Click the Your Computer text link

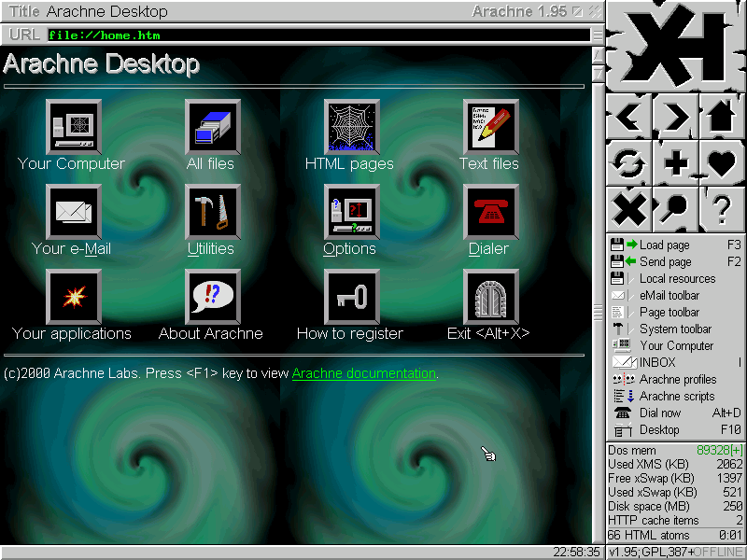(x=72, y=164)
